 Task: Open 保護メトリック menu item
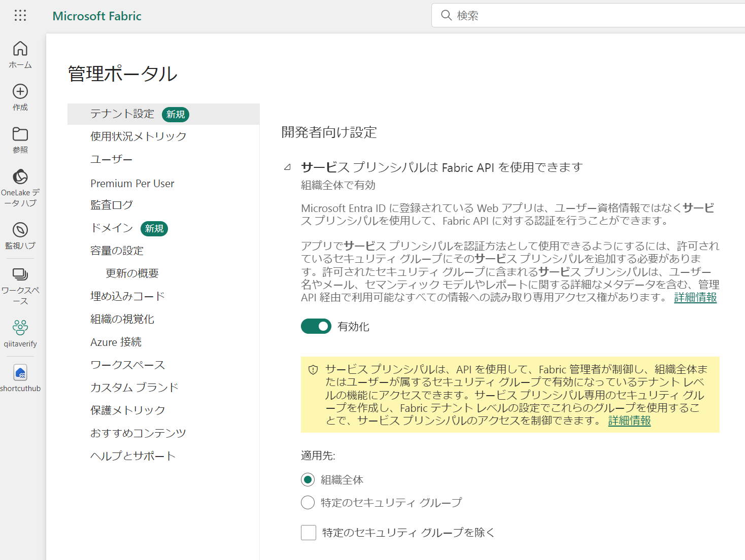(x=128, y=410)
